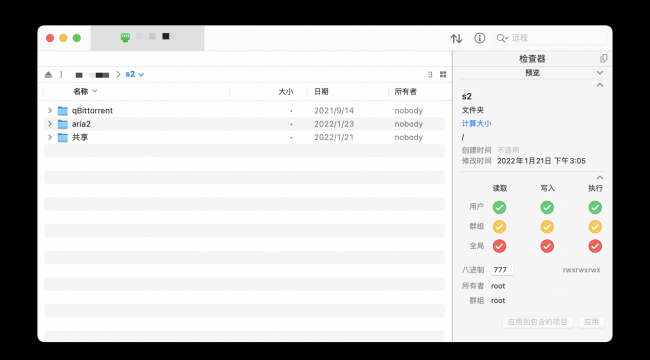Expand the aria2 folder
Viewport: 650px width, 360px height.
click(50, 124)
